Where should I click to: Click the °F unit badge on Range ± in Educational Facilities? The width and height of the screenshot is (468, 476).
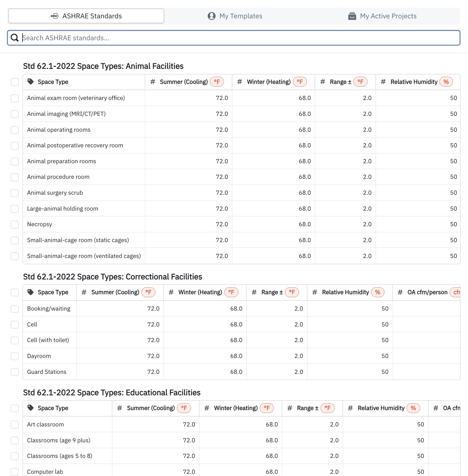327,408
